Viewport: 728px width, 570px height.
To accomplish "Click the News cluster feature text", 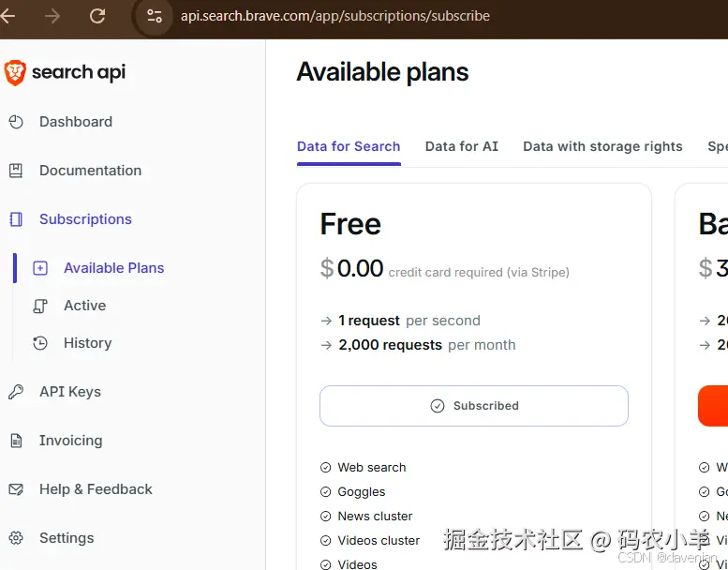I will (375, 517).
